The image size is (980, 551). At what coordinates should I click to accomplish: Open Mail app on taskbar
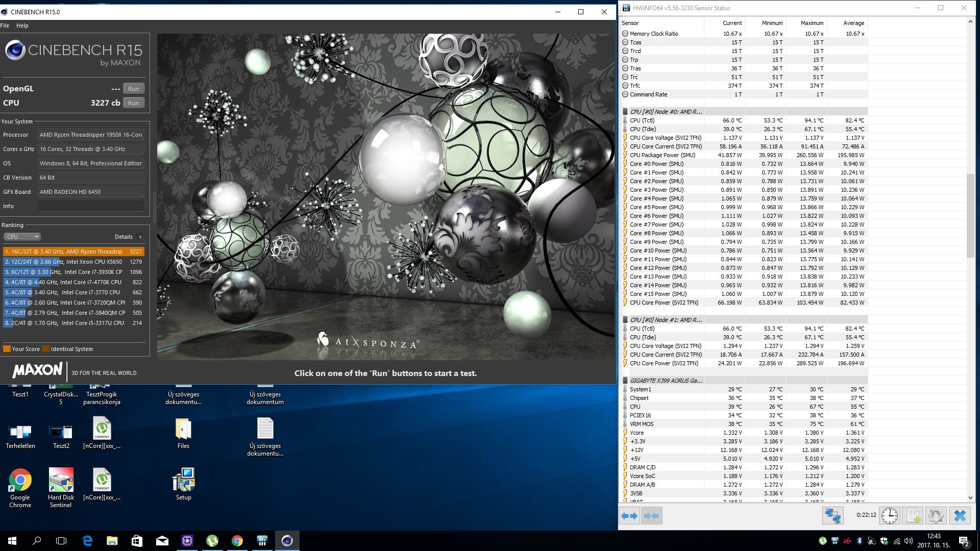pyautogui.click(x=162, y=541)
